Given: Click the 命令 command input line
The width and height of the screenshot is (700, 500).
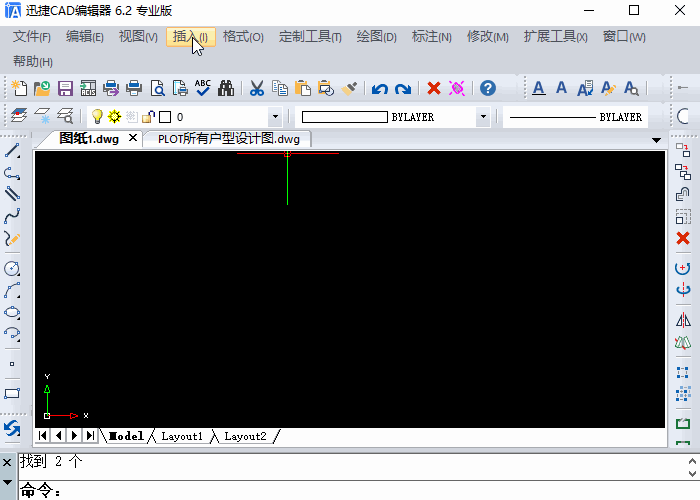Looking at the screenshot, I should (x=350, y=491).
